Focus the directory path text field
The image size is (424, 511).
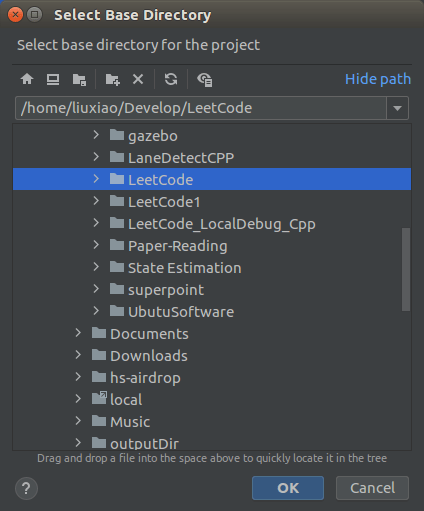pyautogui.click(x=201, y=108)
